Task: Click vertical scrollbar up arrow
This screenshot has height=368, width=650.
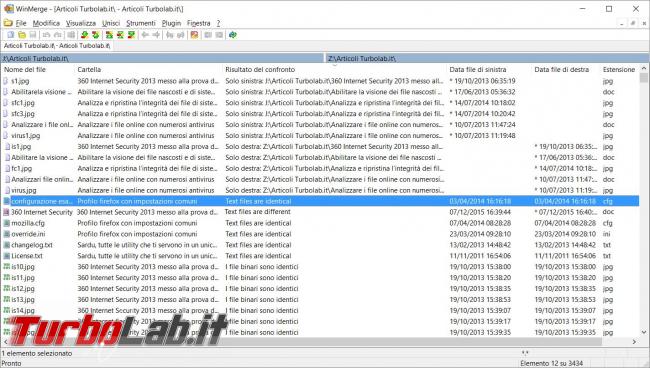Action: pos(644,68)
